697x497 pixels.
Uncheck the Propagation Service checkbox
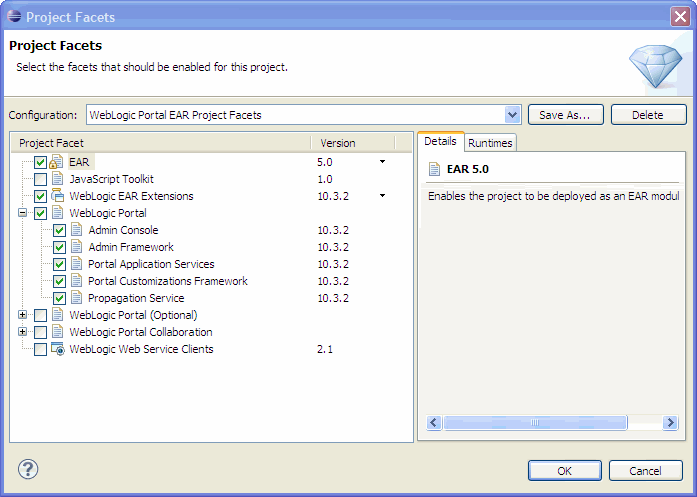pyautogui.click(x=60, y=298)
